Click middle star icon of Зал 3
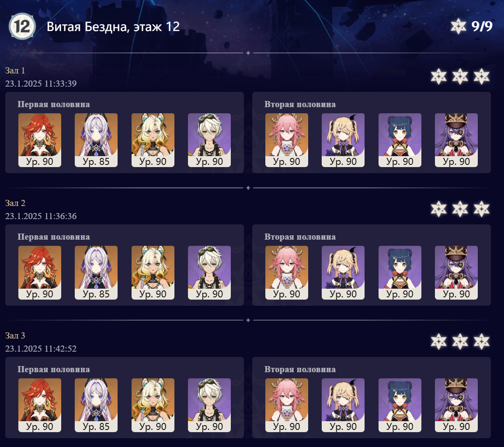This screenshot has height=447, width=504. click(x=460, y=342)
